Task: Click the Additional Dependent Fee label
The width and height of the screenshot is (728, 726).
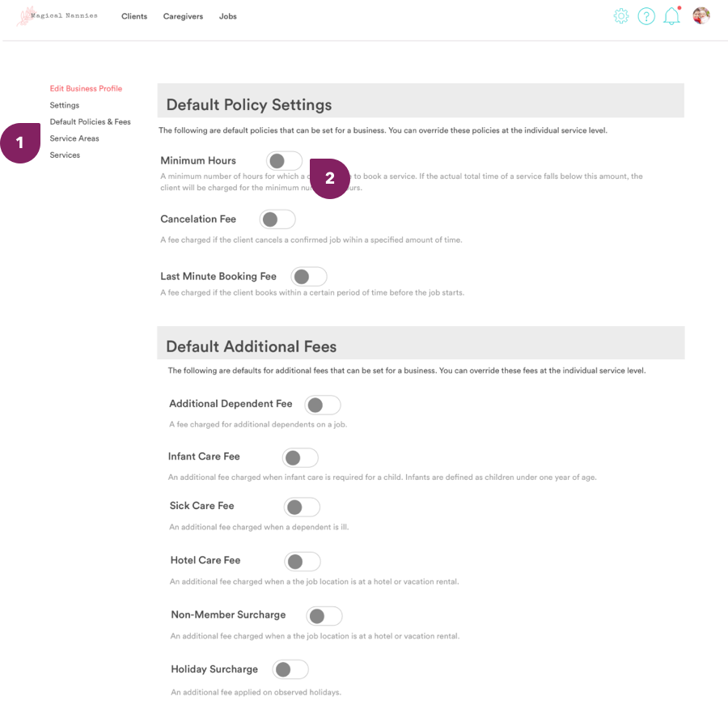Action: point(231,404)
